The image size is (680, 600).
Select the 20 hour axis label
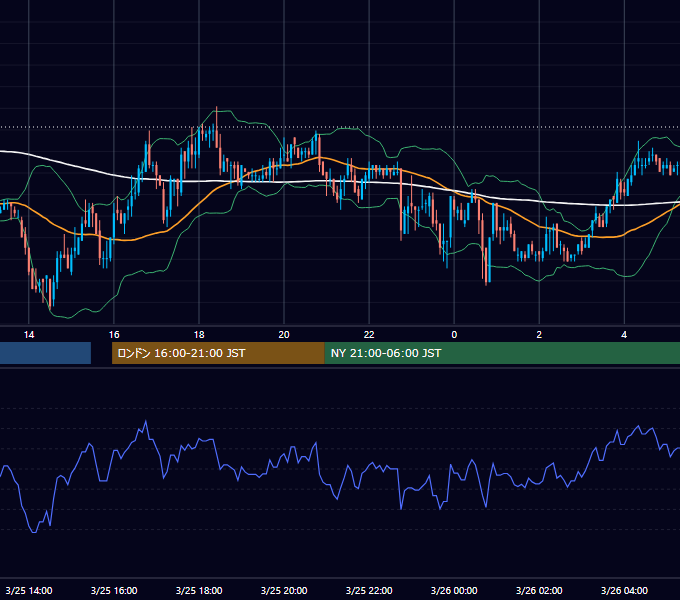[284, 335]
